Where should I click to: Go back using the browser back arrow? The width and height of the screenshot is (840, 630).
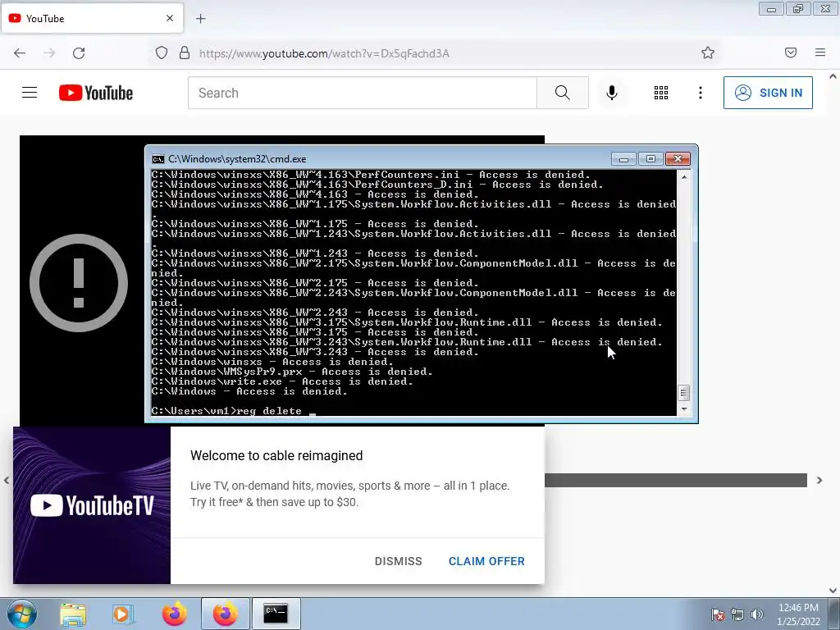[x=20, y=53]
